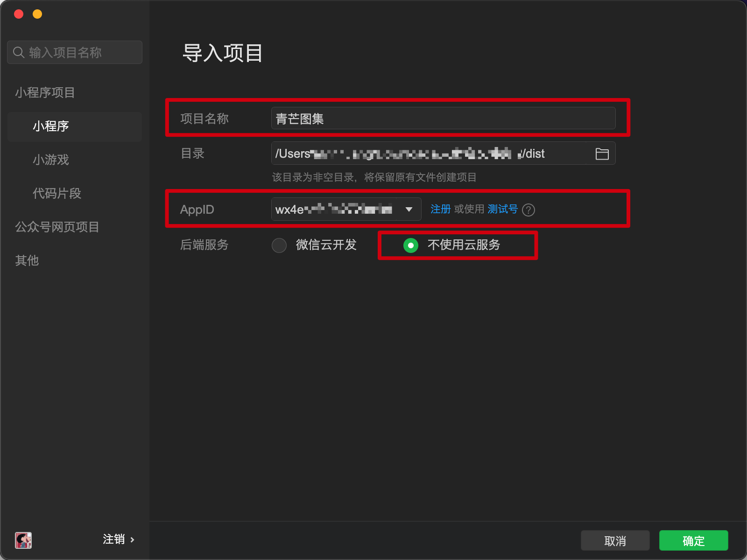Click the 注册 link
747x560 pixels.
point(440,209)
